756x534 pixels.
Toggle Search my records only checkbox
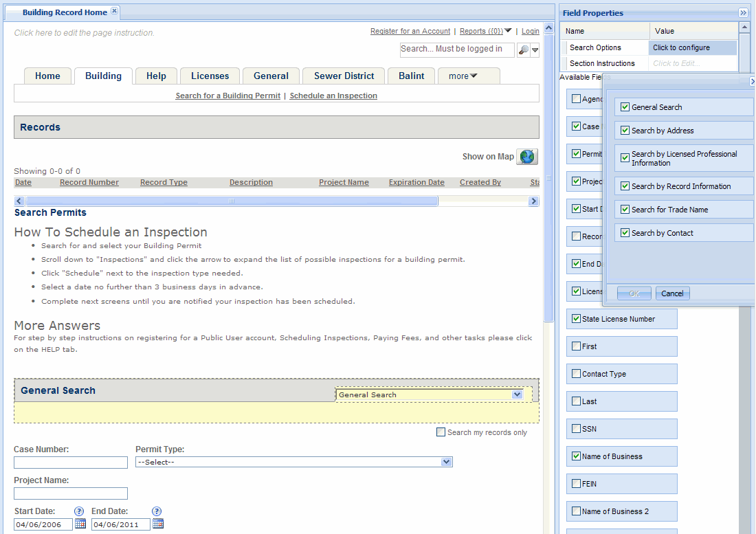tap(441, 432)
